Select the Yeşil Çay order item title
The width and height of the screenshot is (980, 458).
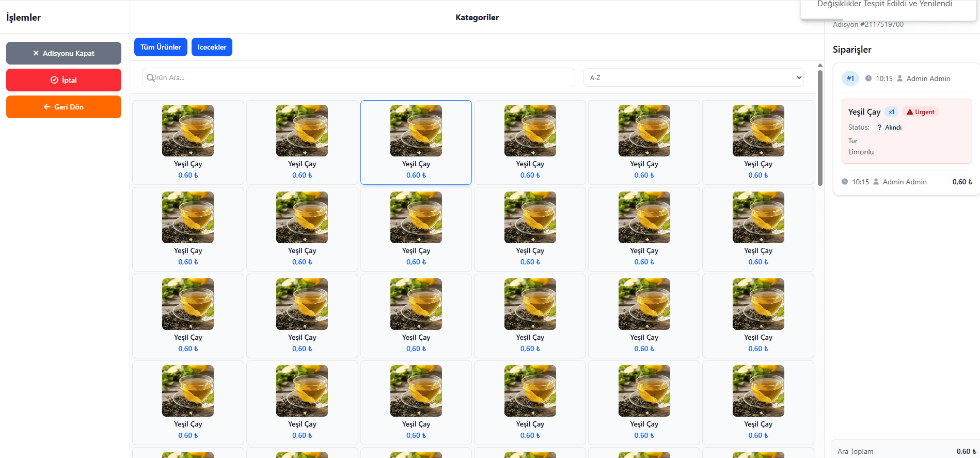864,112
